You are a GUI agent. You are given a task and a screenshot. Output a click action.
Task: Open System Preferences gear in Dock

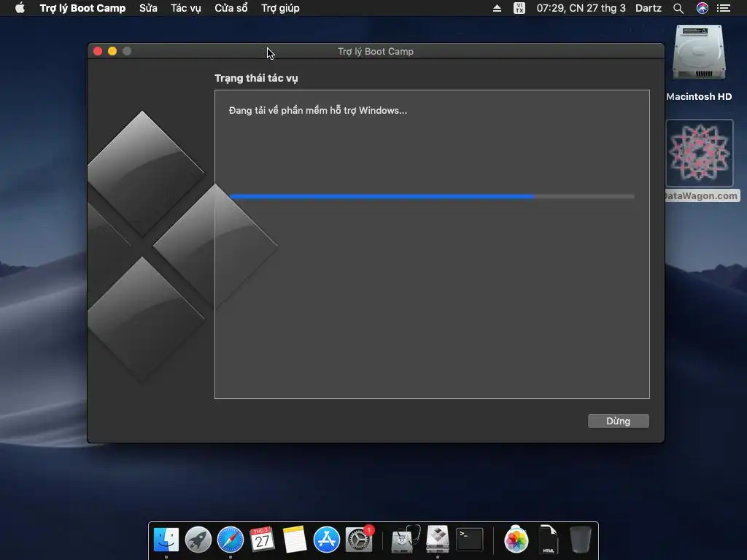pyautogui.click(x=359, y=540)
